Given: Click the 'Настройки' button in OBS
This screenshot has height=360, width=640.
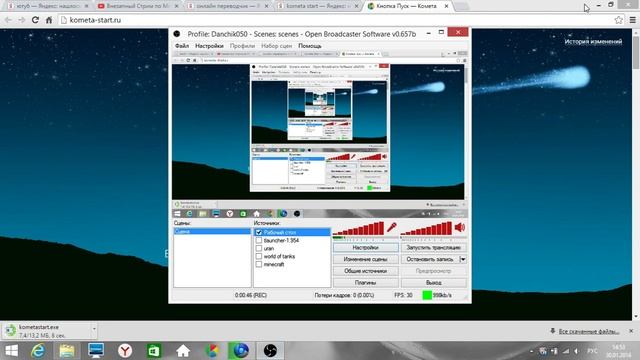Looking at the screenshot, I should tap(365, 247).
